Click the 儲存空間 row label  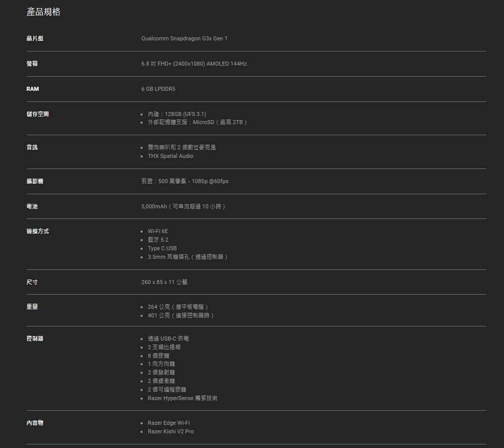tap(38, 114)
